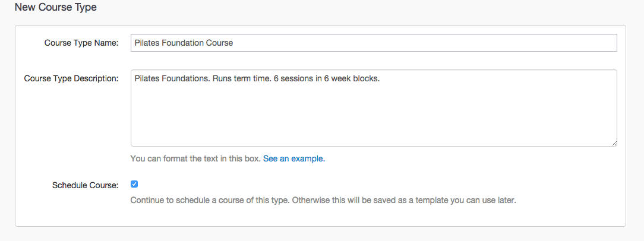Screen dimensions: 644x241
Task: Grab the description box resize handle
Action: click(x=614, y=143)
